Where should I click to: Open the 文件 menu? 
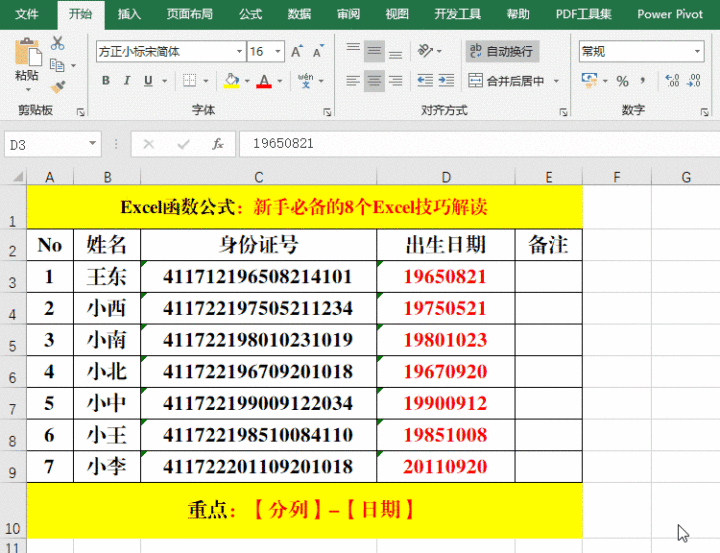pos(27,15)
